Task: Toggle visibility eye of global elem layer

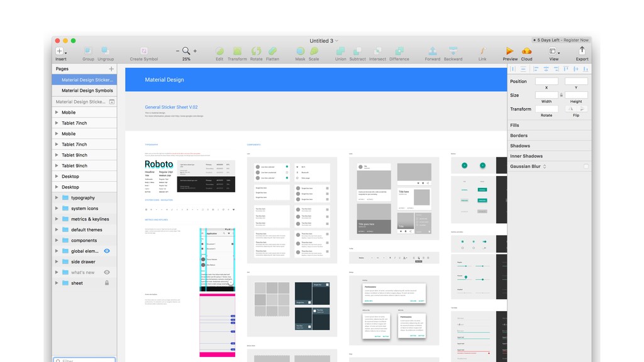Action: pyautogui.click(x=107, y=251)
